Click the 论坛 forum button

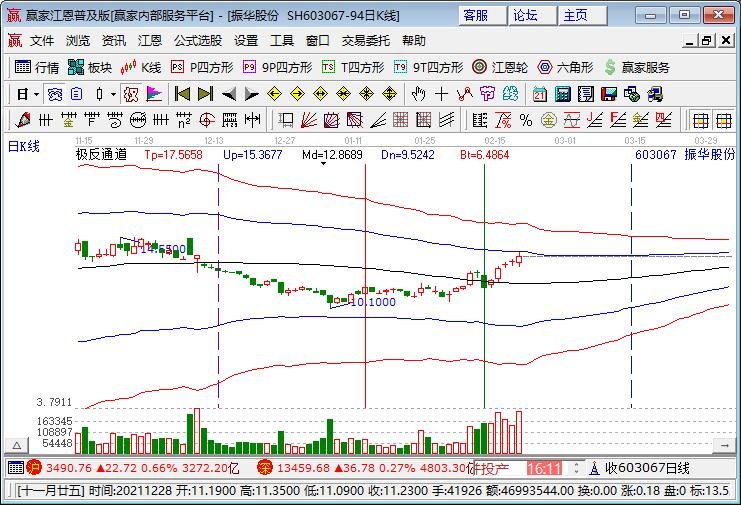pos(532,16)
